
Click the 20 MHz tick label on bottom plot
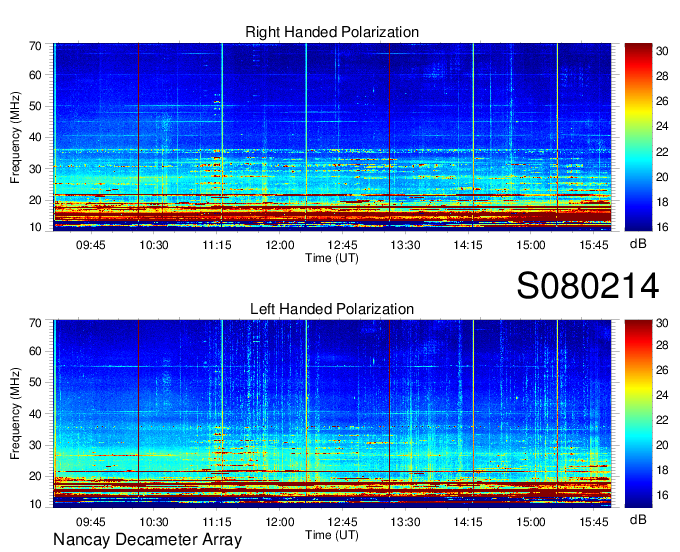(35, 477)
